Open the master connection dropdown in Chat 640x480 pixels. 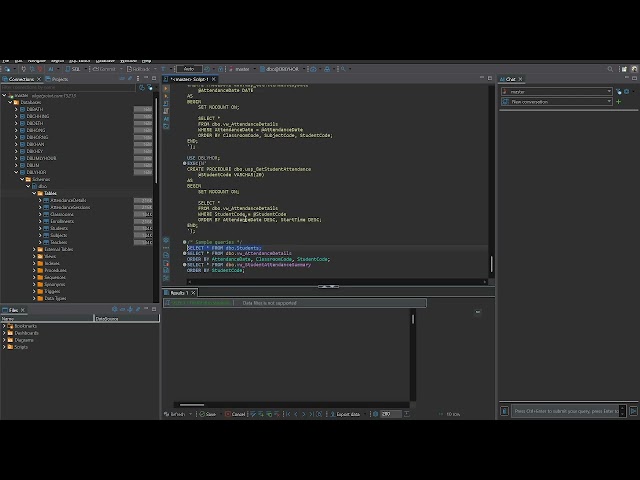click(x=557, y=91)
